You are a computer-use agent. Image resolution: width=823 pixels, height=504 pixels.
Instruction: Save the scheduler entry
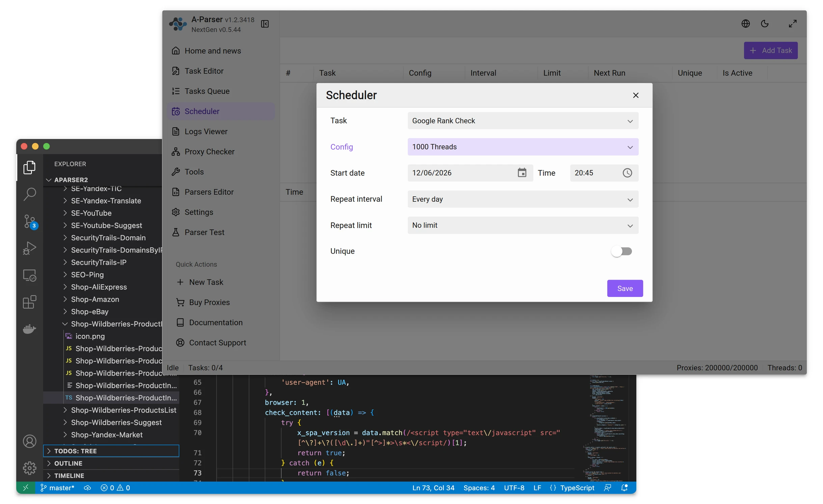(625, 288)
